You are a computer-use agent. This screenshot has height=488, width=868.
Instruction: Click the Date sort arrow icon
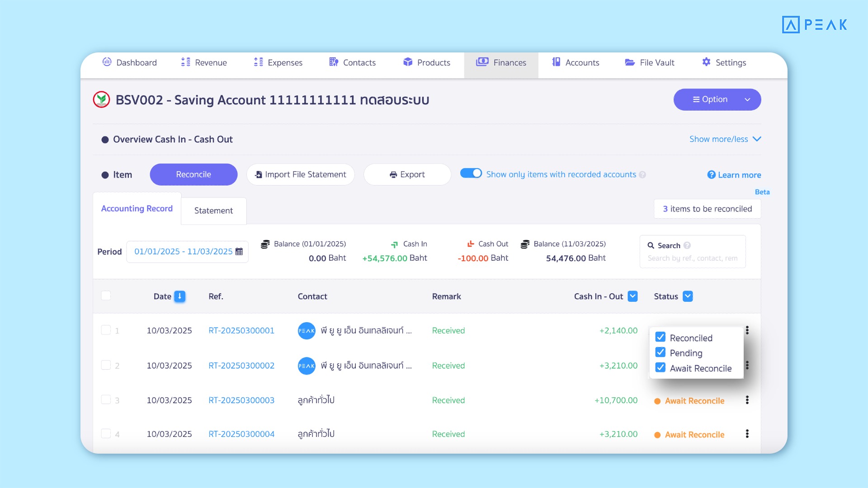179,296
